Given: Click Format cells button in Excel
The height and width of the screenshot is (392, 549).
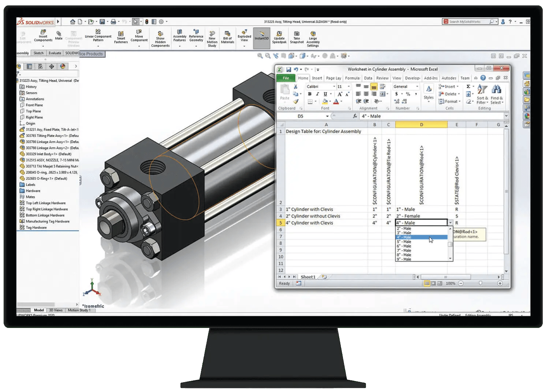Looking at the screenshot, I should [x=449, y=101].
